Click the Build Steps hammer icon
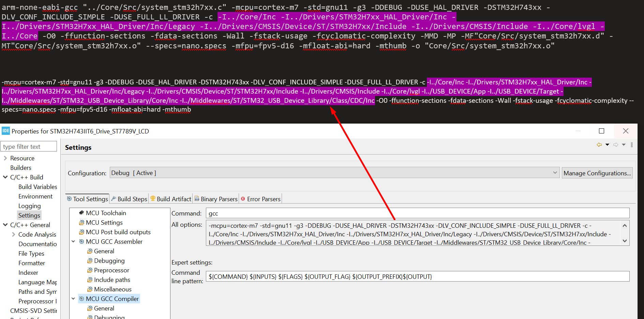This screenshot has height=319, width=644. [x=114, y=199]
